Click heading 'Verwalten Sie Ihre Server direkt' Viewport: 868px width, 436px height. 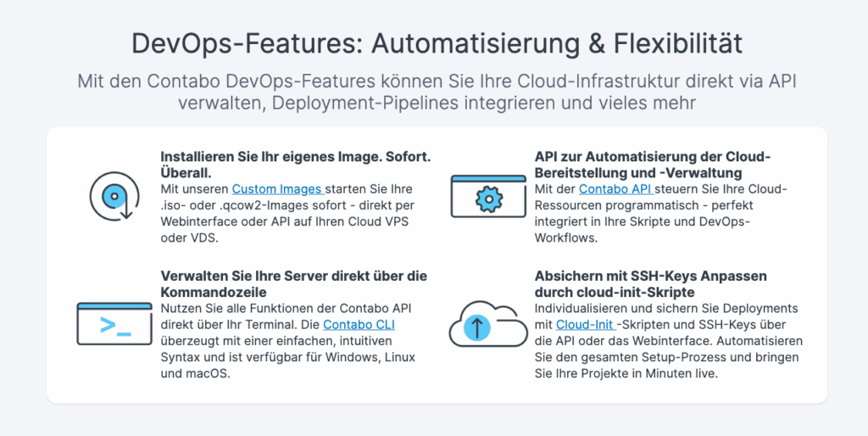(x=293, y=283)
